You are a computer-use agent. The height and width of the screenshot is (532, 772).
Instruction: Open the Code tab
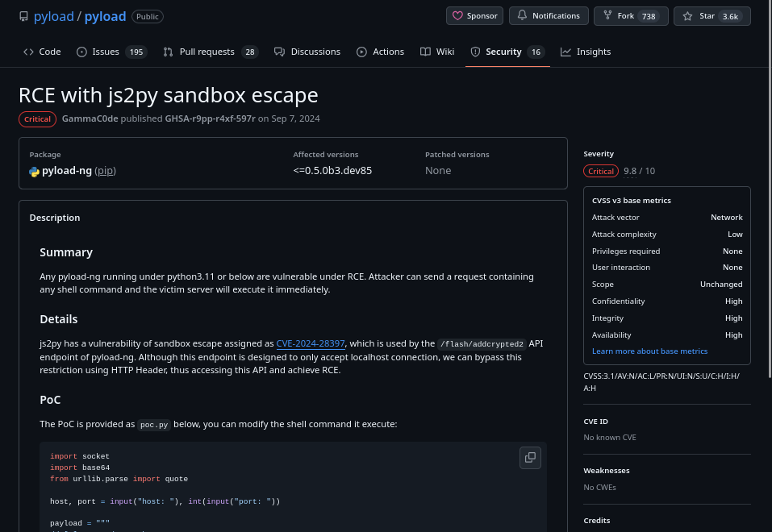click(42, 52)
